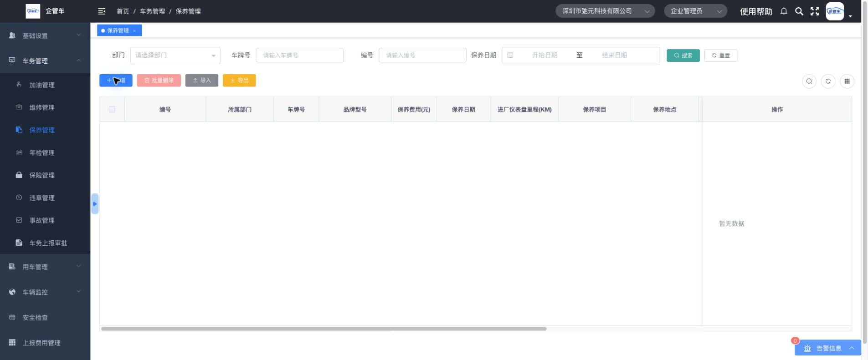This screenshot has width=868, height=360.
Task: Collapse the sidebar with hamburger icon
Action: point(102,11)
